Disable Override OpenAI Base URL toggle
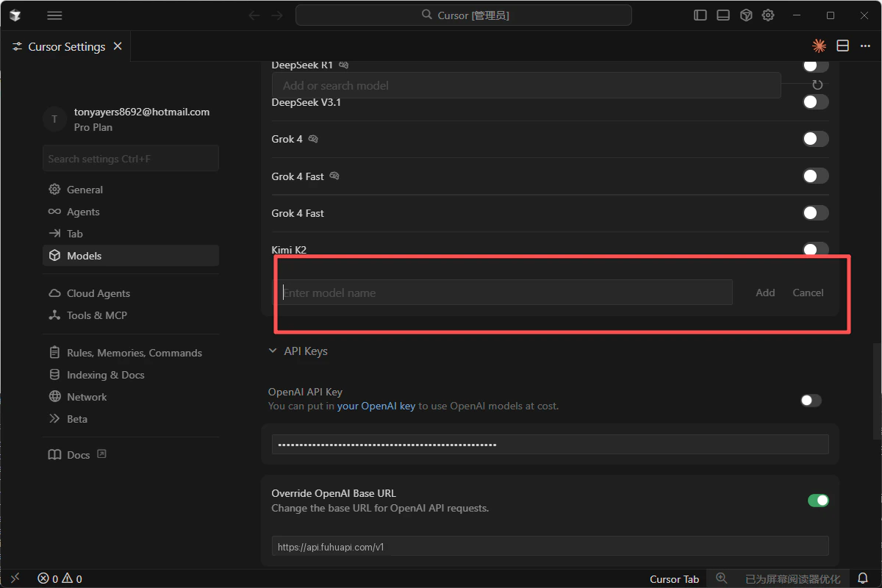 818,501
